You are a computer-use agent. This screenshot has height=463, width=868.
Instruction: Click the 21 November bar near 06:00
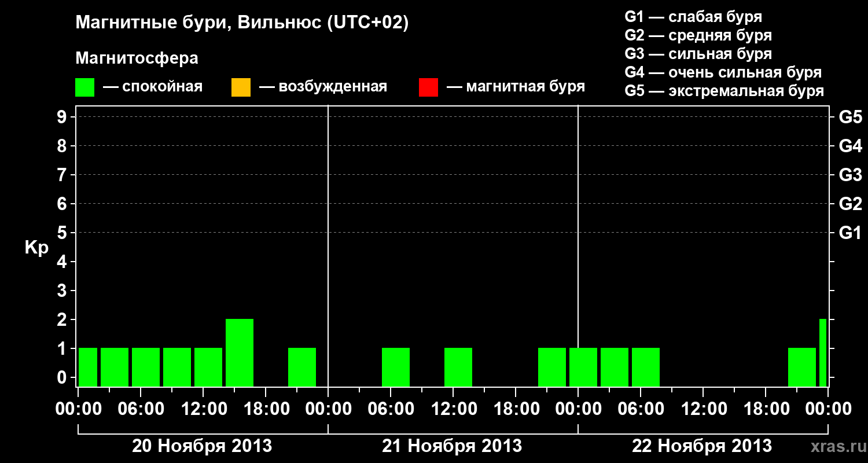coord(396,367)
